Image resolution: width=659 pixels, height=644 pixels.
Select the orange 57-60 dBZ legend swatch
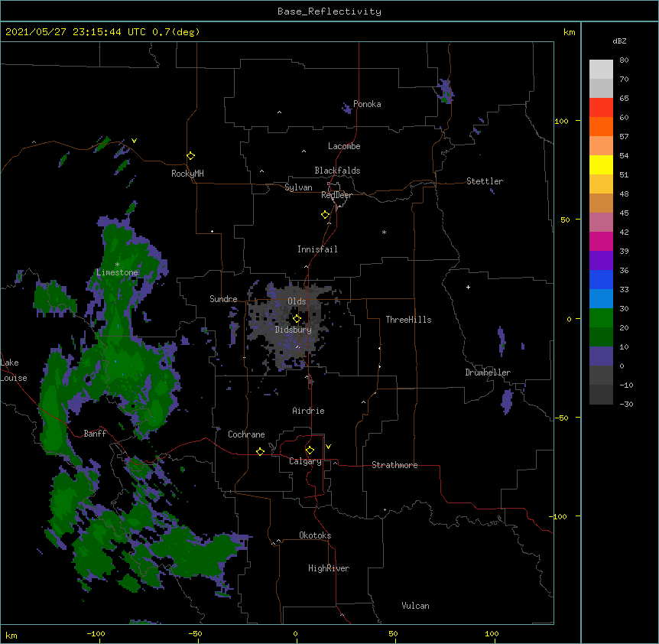pos(601,126)
